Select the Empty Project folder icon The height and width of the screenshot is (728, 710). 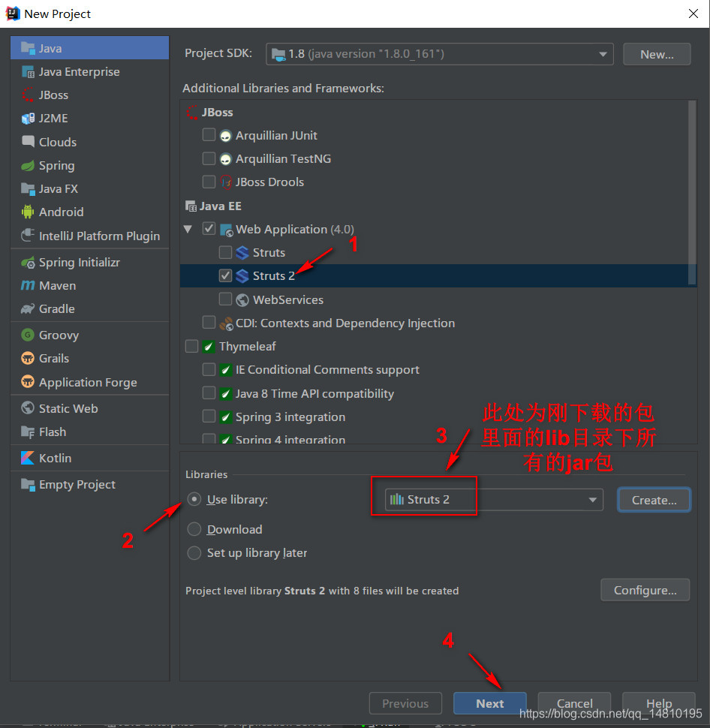click(x=28, y=484)
